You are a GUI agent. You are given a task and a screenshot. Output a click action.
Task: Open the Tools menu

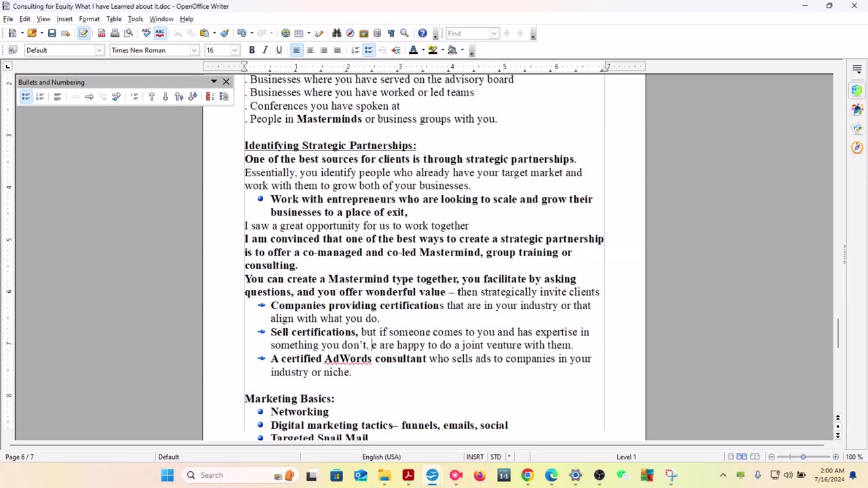[136, 19]
